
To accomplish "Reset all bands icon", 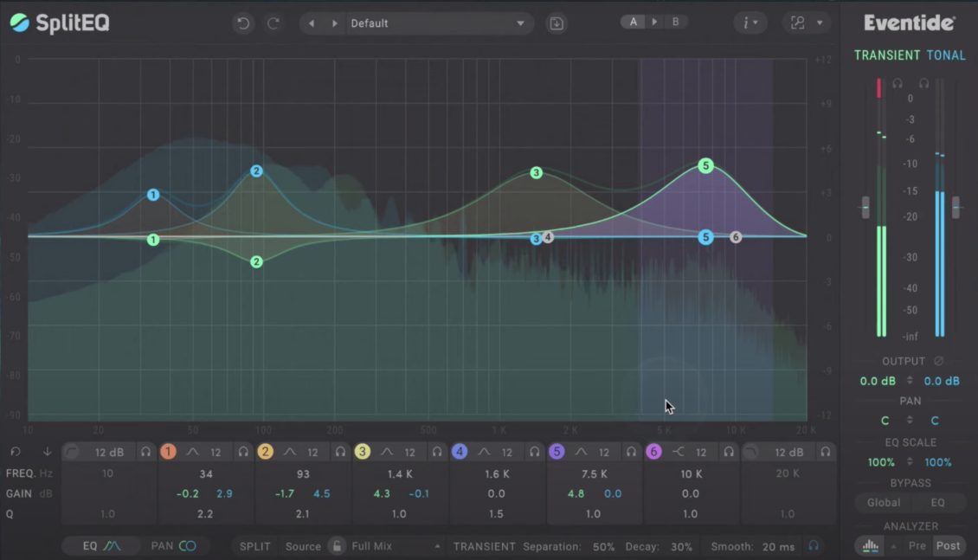I will pos(16,452).
